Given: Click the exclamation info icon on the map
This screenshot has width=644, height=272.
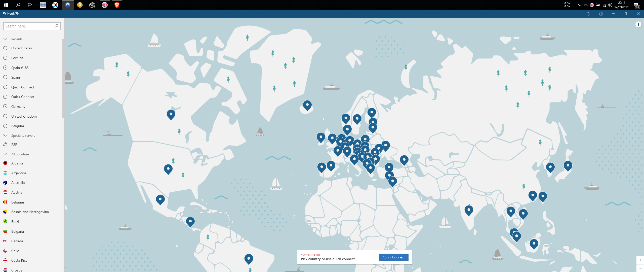Looking at the screenshot, I should [638, 24].
